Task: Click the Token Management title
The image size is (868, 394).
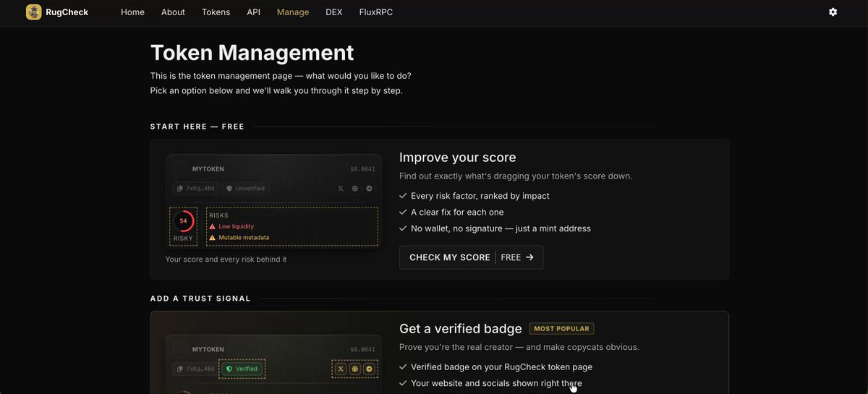Action: [x=252, y=52]
